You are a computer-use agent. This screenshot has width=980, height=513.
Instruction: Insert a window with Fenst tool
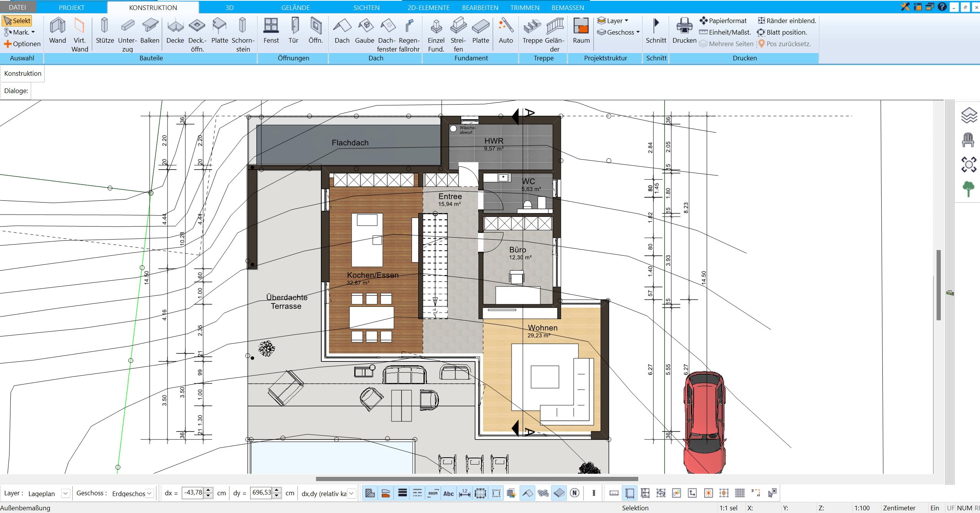pos(271,31)
